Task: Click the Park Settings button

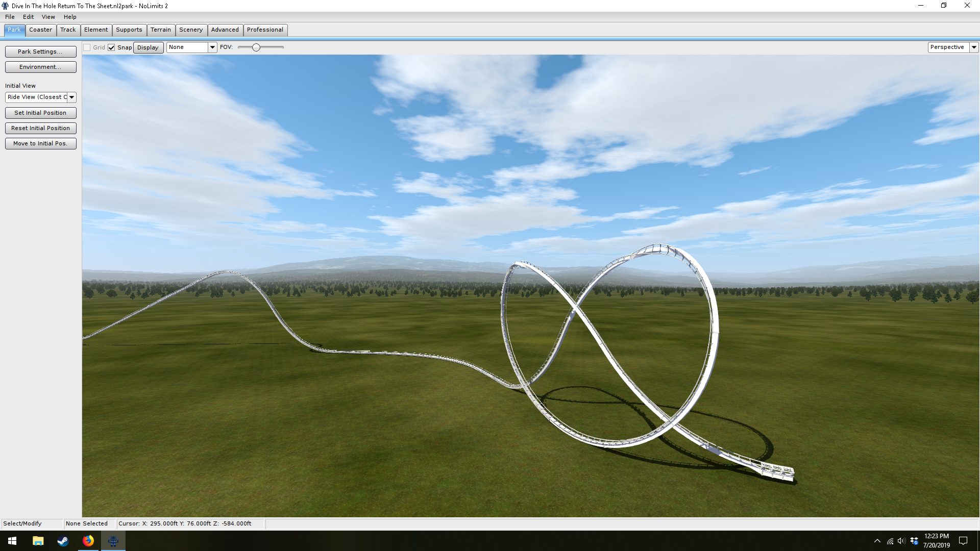Action: pos(40,52)
